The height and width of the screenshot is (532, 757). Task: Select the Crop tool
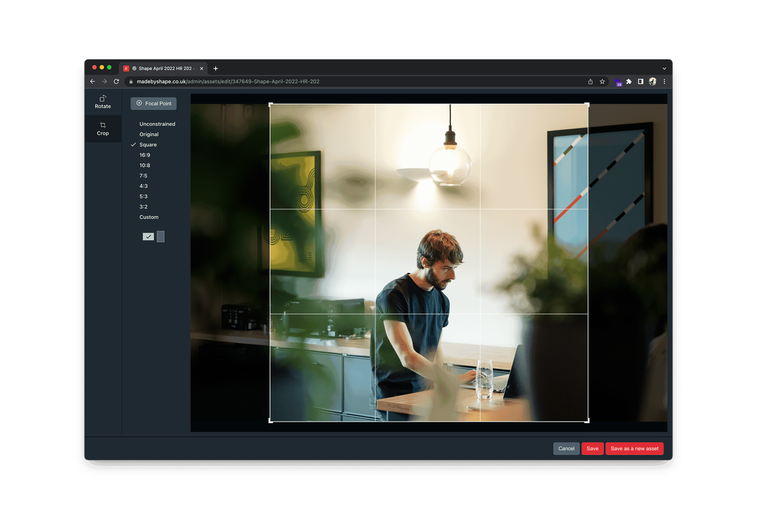102,129
